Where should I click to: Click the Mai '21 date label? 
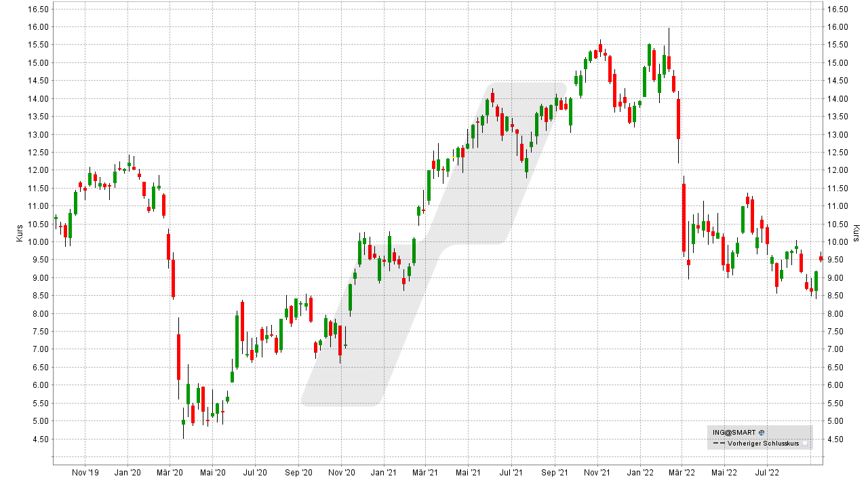click(468, 472)
